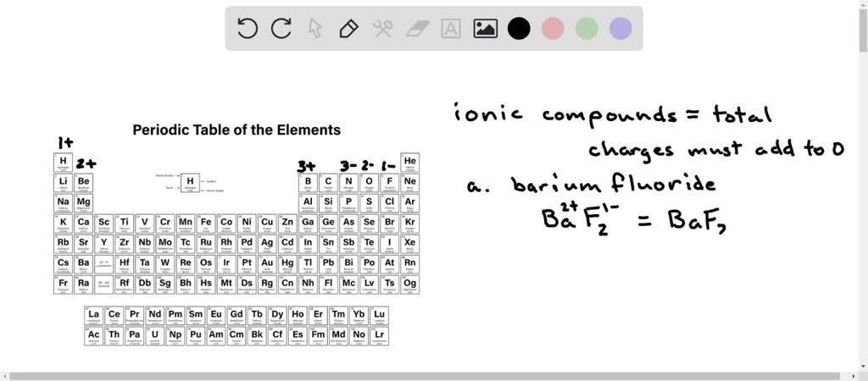Click the He element cell in the table
Image resolution: width=868 pixels, height=381 pixels.
[410, 163]
